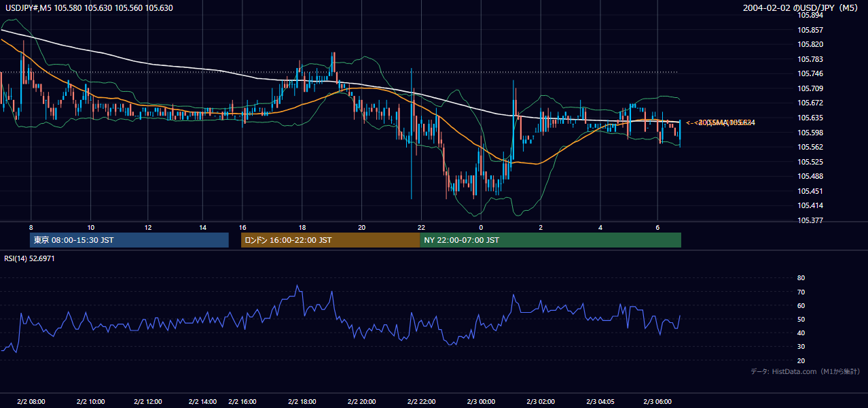Click price axis label 105.783

[x=810, y=59]
